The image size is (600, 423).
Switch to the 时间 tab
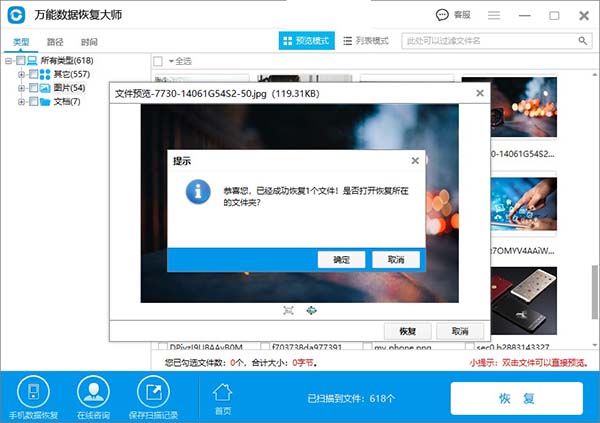click(x=89, y=42)
